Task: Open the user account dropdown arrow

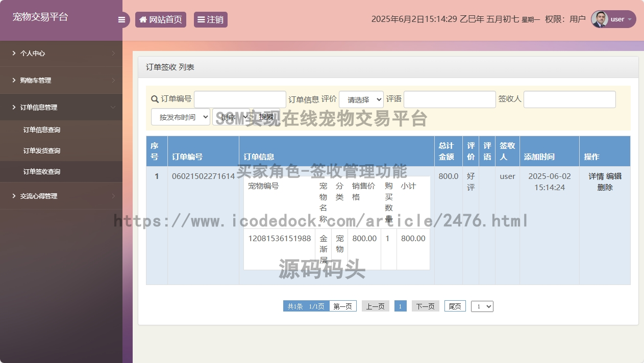Action: pos(630,19)
